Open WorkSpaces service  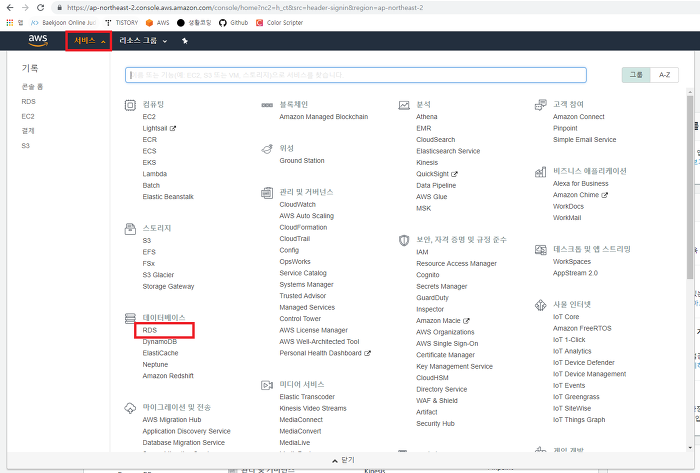pyautogui.click(x=571, y=261)
